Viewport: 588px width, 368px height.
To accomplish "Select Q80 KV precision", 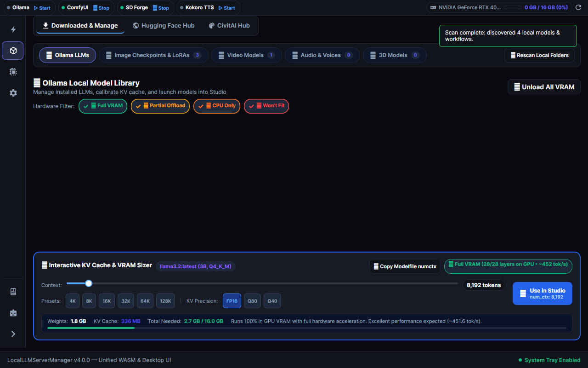I will pyautogui.click(x=252, y=301).
